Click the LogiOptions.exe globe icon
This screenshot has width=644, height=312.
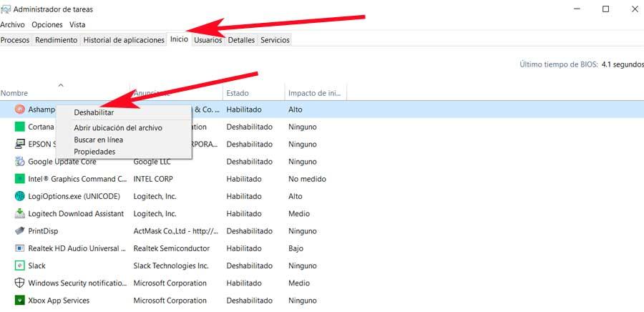click(19, 196)
